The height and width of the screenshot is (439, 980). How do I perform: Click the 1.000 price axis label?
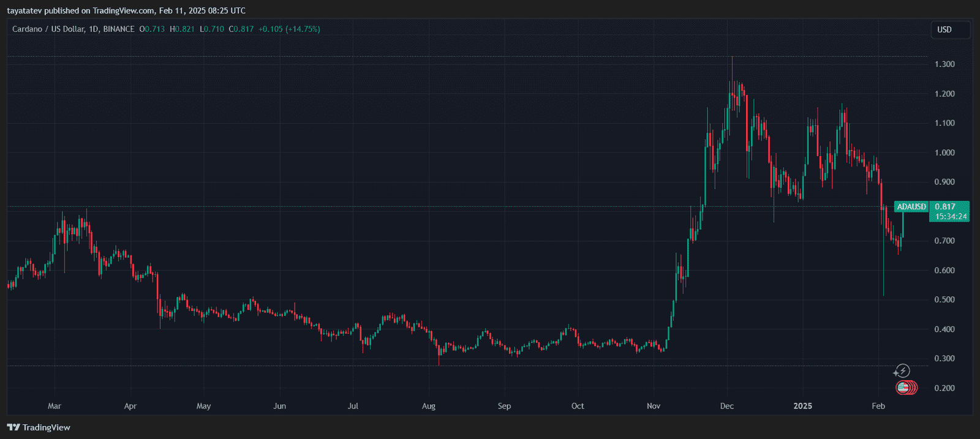click(944, 152)
